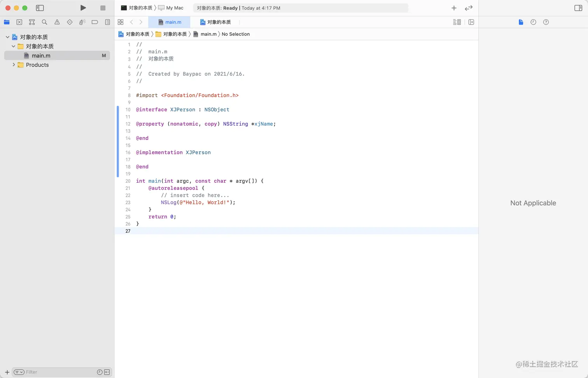The image size is (588, 378).
Task: Open the Source Control navigator
Action: 19,22
